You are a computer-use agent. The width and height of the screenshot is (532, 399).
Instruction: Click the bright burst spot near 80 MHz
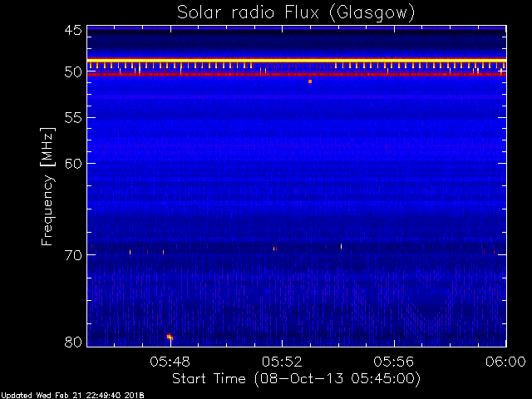[x=170, y=337]
